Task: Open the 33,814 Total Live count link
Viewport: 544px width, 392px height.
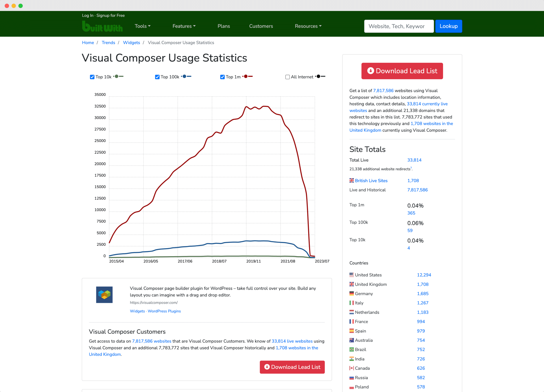Action: tap(414, 160)
